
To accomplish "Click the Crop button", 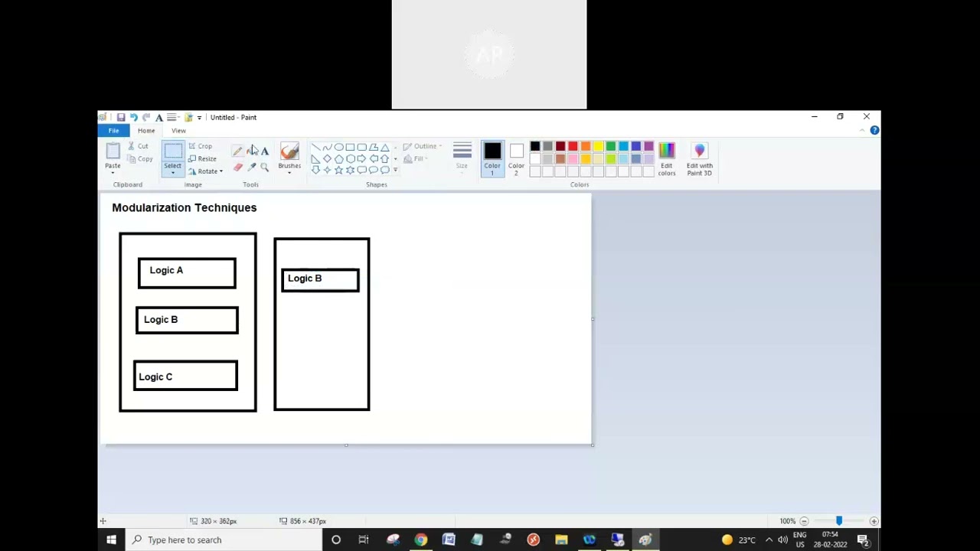I will [201, 146].
